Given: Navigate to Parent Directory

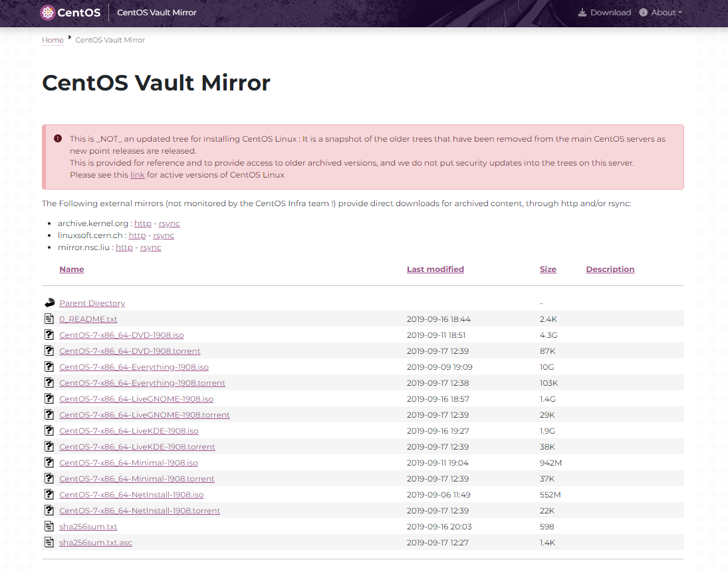Looking at the screenshot, I should [x=92, y=303].
